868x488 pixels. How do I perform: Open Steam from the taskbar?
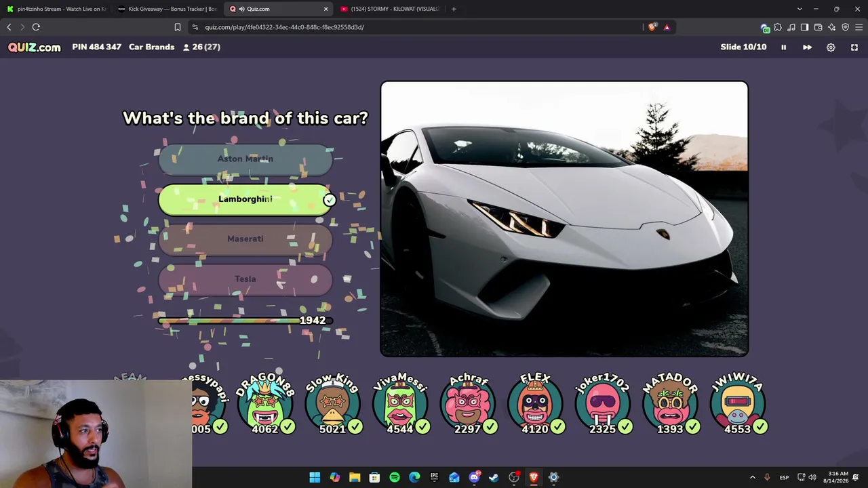[494, 477]
